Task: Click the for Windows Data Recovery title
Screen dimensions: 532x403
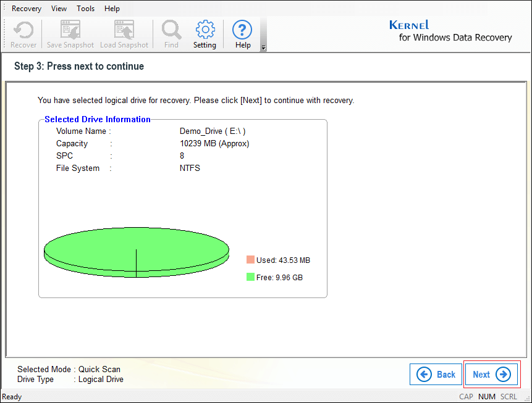Action: [455, 37]
